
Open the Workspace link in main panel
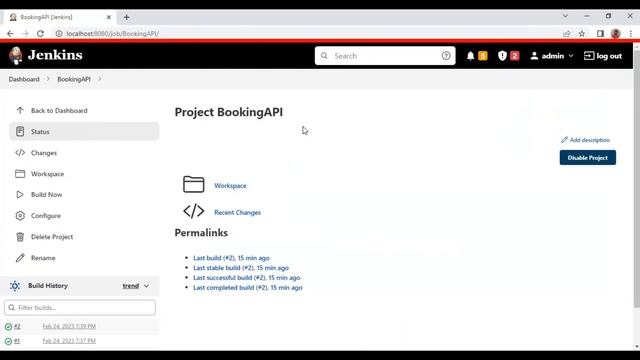coord(230,186)
